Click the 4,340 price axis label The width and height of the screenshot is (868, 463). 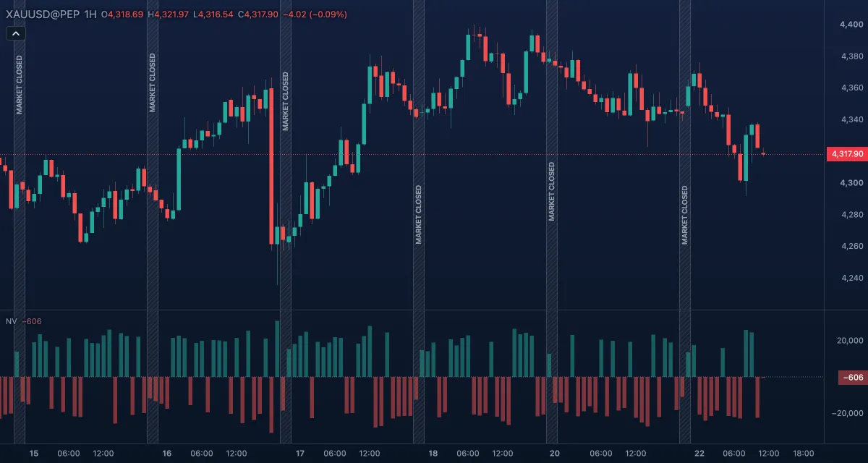pyautogui.click(x=851, y=119)
